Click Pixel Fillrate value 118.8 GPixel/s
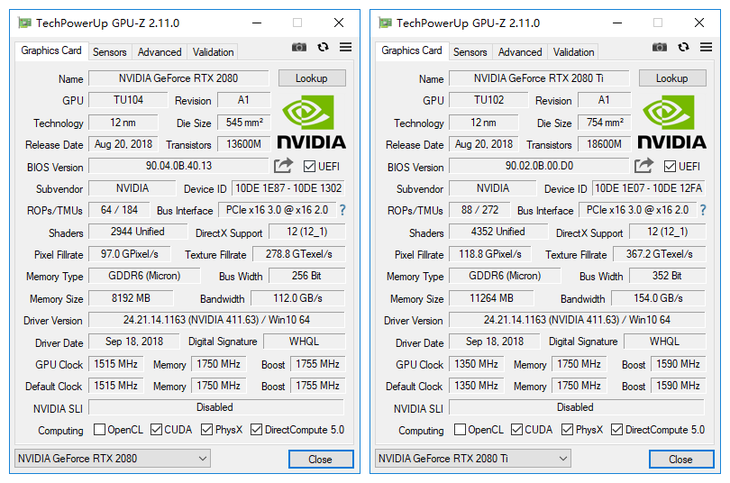Viewport: 730px width, 483px height. (x=490, y=254)
